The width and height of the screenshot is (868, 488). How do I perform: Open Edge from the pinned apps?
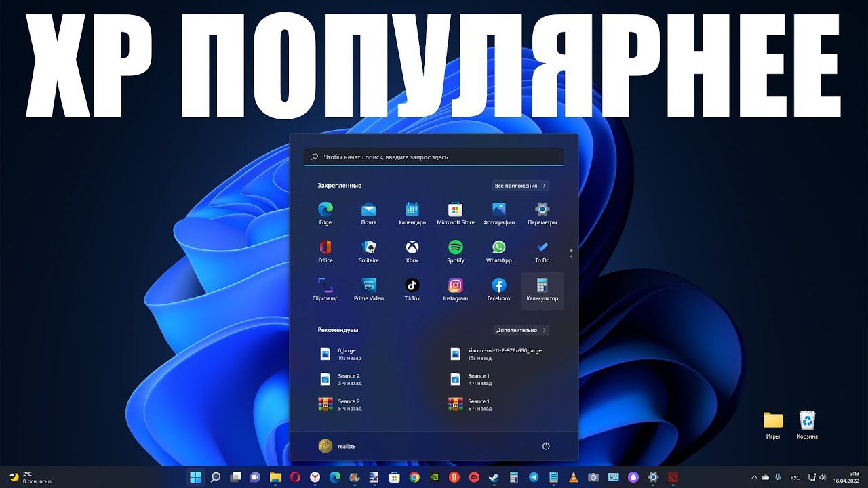pyautogui.click(x=325, y=213)
